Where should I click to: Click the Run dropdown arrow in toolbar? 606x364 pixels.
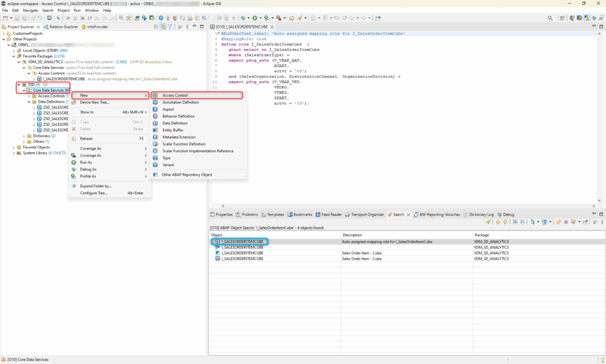(261, 18)
